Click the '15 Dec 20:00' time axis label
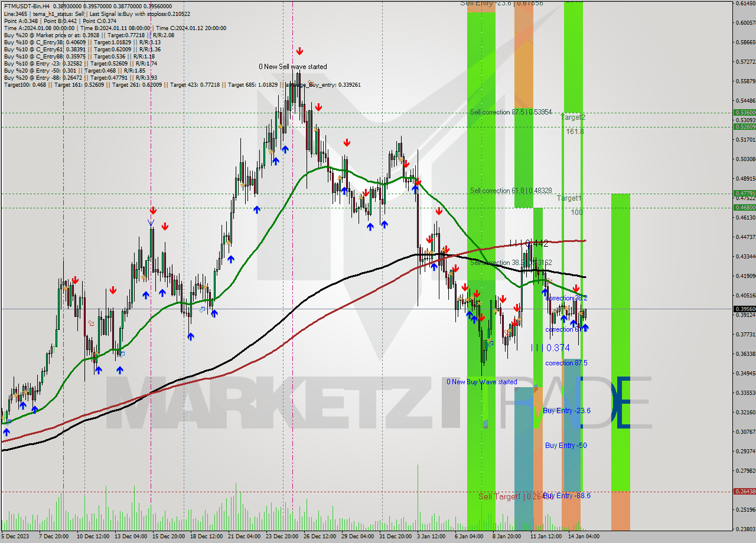 [168, 537]
